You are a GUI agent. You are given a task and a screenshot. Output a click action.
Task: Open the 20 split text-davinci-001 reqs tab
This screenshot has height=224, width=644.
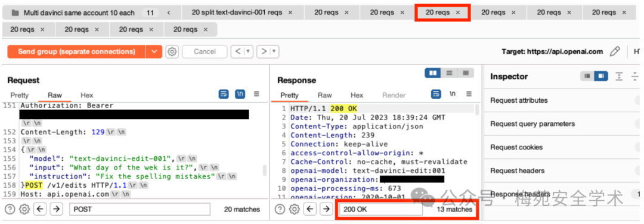(237, 13)
